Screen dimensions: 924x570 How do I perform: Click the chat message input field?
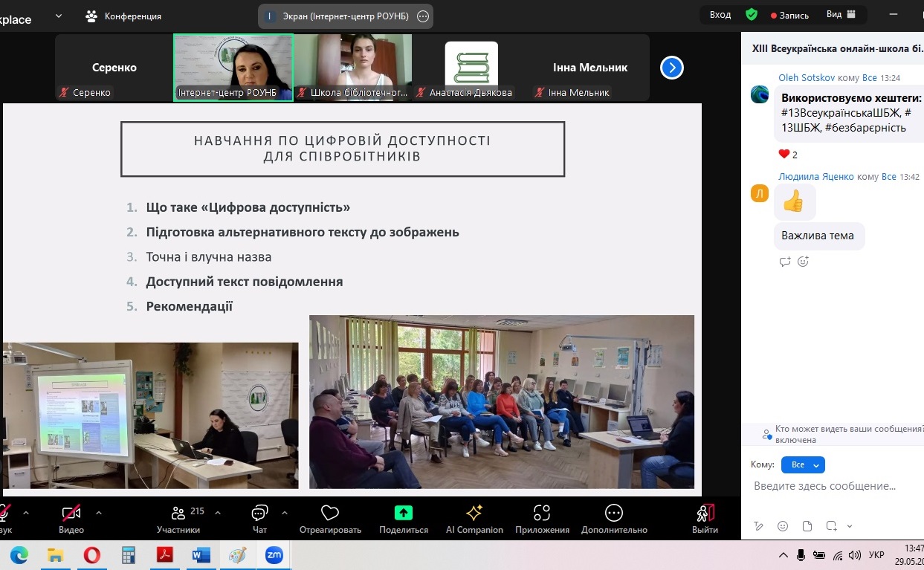pos(825,486)
